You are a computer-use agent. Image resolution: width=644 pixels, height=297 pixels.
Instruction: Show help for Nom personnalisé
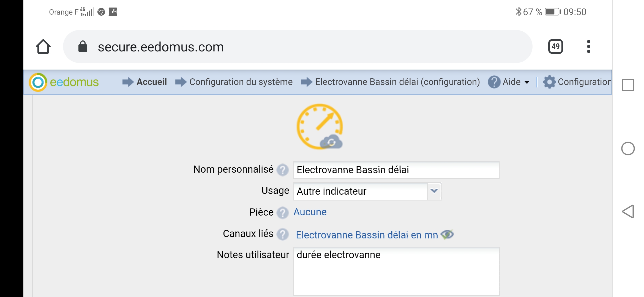(282, 170)
